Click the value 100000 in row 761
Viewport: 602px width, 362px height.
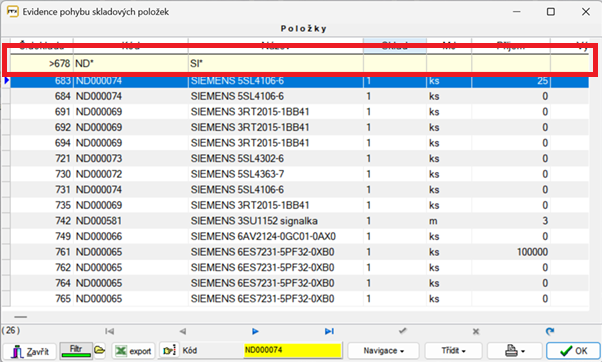(532, 252)
